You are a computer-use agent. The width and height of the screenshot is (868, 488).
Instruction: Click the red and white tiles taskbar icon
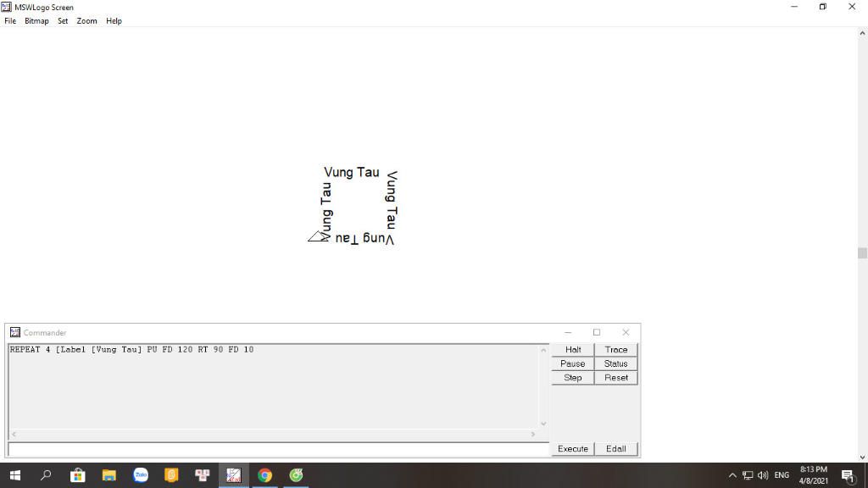pos(203,475)
